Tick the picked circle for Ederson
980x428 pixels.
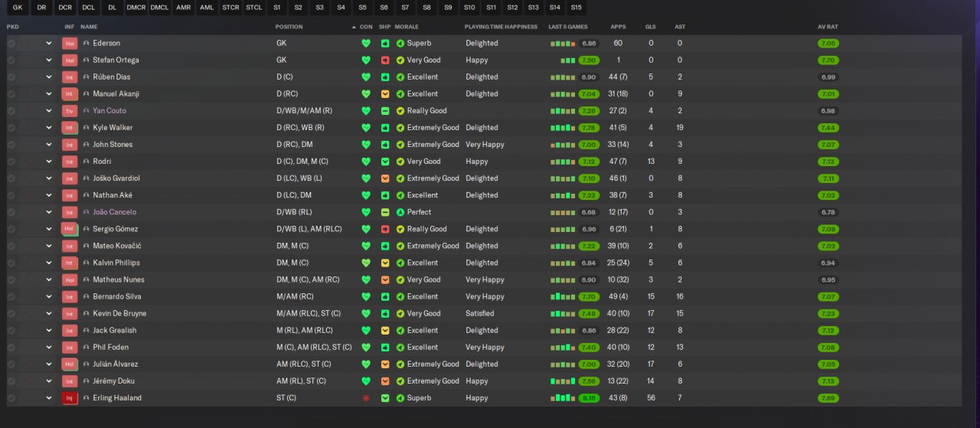click(11, 44)
